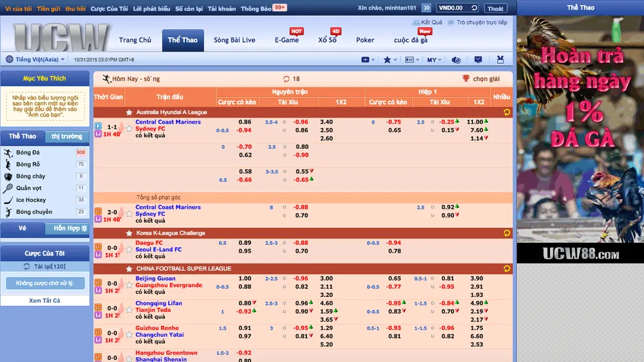
Task: Favorite the Beijing Guoan match with the star
Action: click(x=129, y=283)
